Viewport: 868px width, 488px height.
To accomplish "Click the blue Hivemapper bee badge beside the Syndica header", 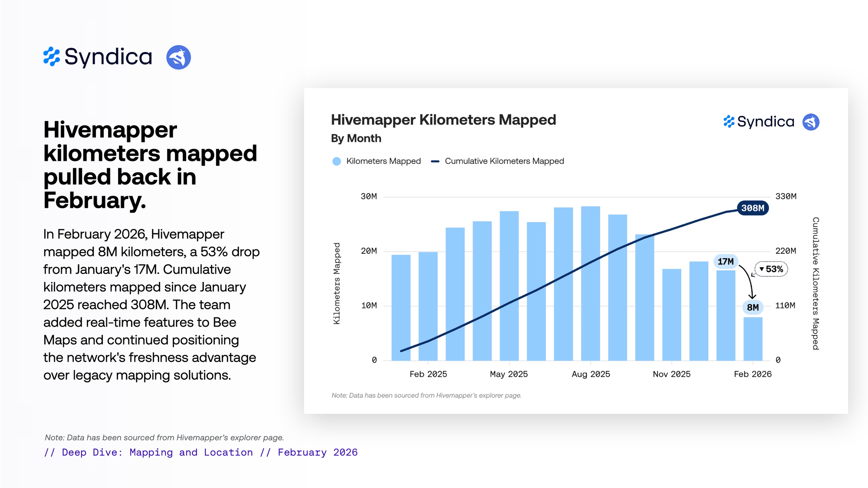I will [x=178, y=57].
